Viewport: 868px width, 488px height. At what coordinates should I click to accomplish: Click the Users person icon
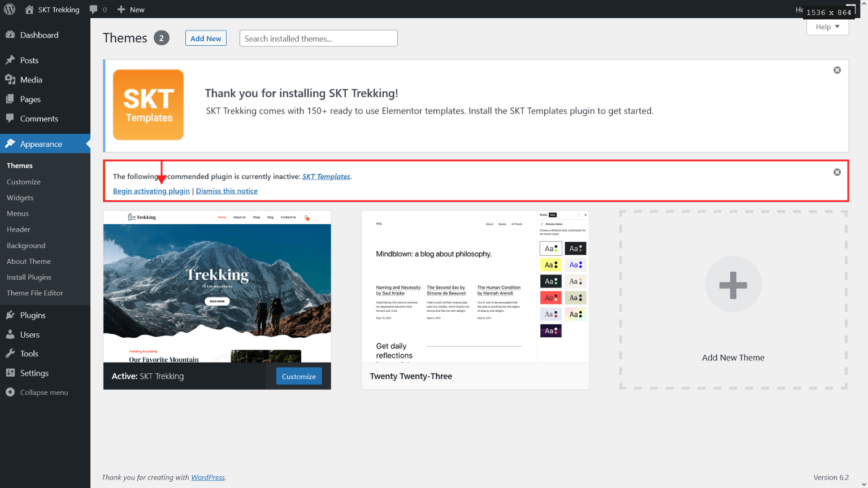tap(10, 334)
